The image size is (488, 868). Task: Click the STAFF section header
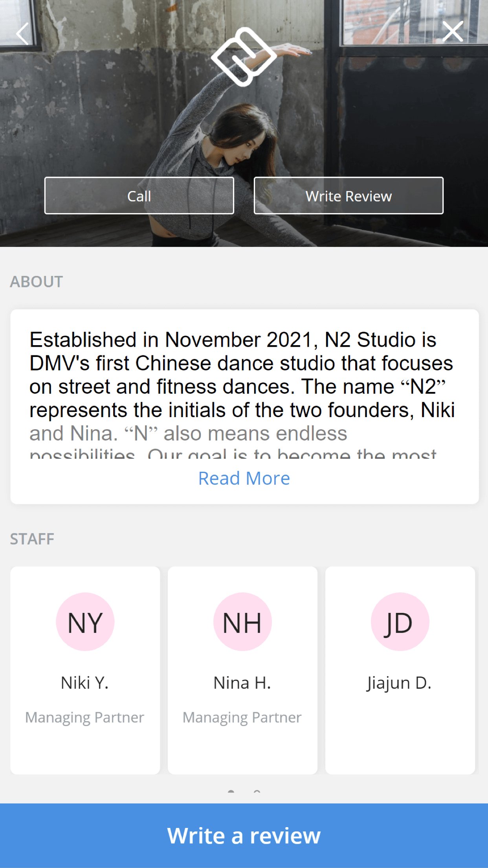33,539
